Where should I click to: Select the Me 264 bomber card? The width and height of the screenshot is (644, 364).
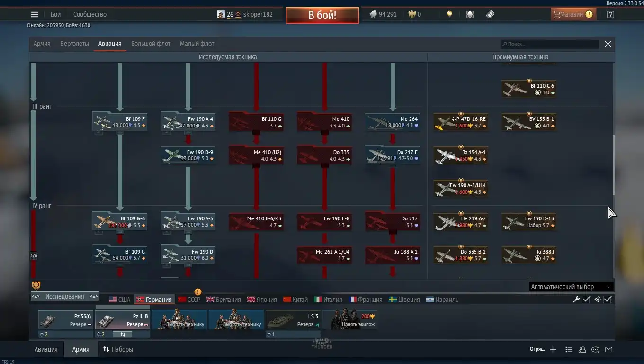(x=393, y=122)
